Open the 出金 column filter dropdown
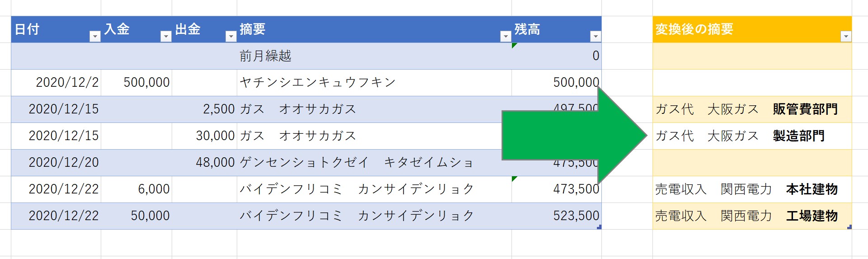 tap(231, 37)
